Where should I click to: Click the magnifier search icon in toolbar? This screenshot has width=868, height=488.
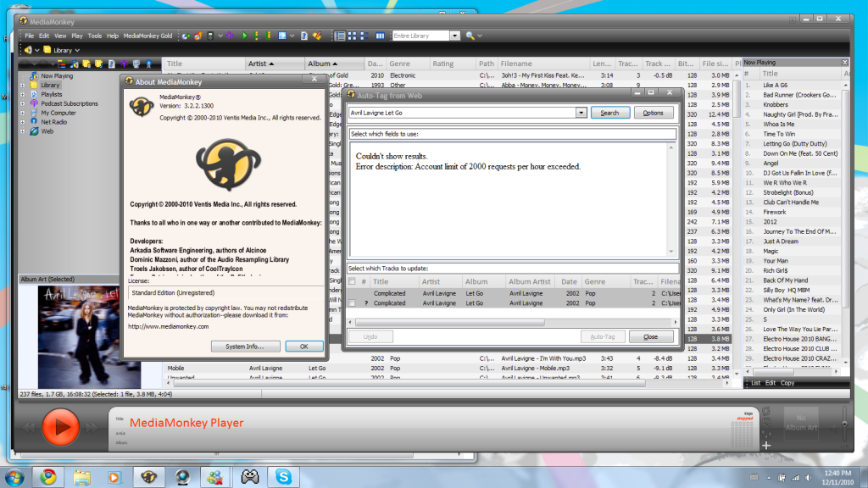coord(470,36)
